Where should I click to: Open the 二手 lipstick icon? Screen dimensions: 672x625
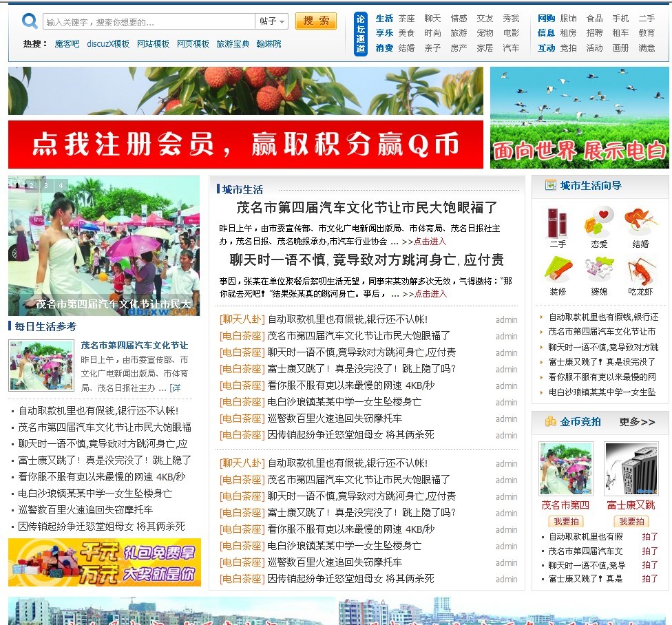click(557, 223)
